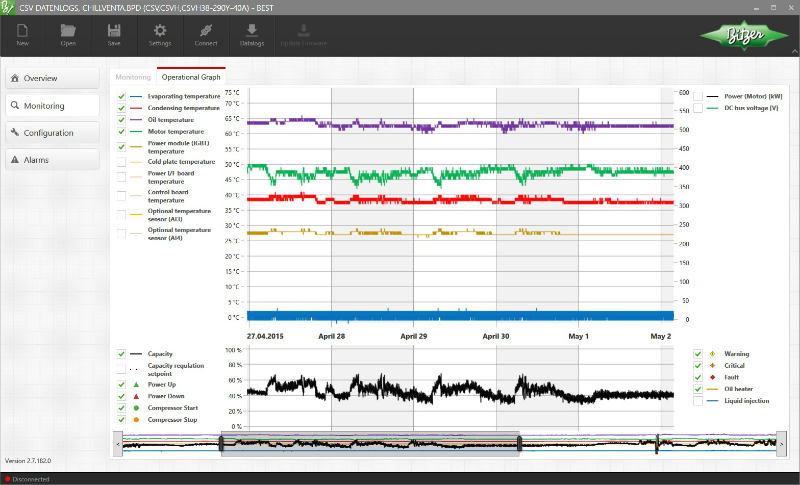800x485 pixels.
Task: Click the BEST application icon in title bar
Action: pos(9,8)
